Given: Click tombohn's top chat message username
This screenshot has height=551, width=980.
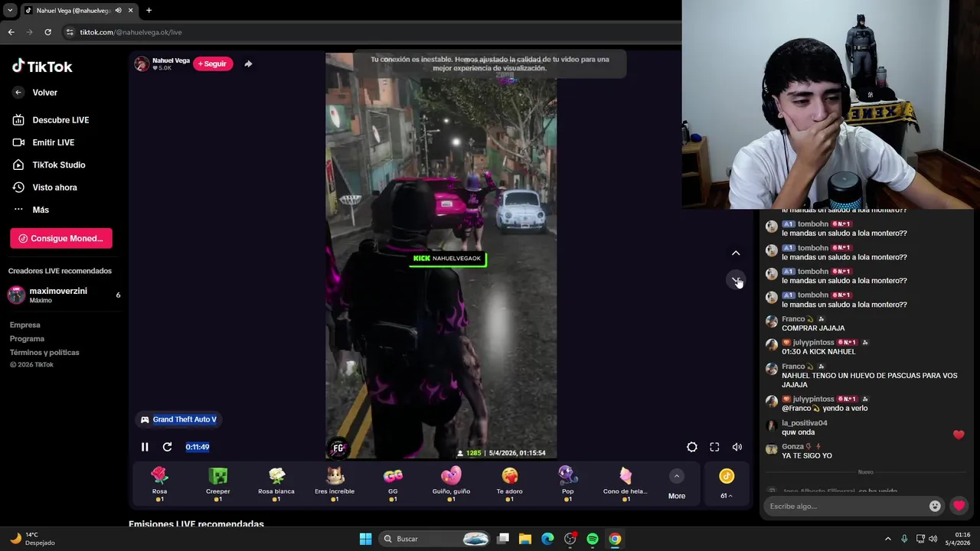Looking at the screenshot, I should pos(813,224).
